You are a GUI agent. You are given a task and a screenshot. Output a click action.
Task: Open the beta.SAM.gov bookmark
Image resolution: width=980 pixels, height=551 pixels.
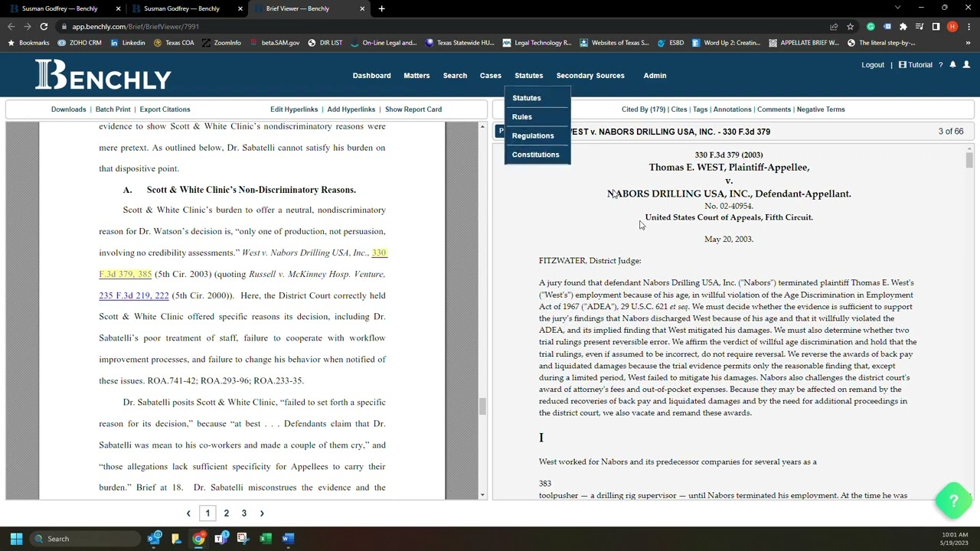[276, 43]
